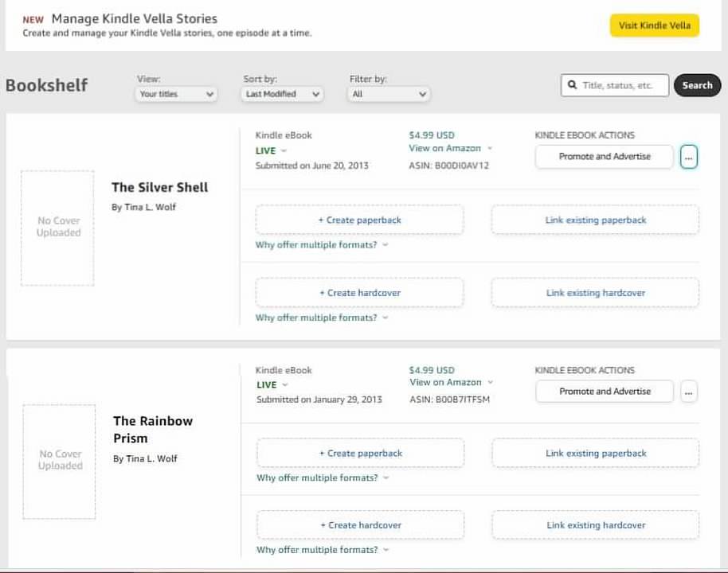The width and height of the screenshot is (728, 573).
Task: Create paperback for The Silver Shell
Action: (x=359, y=220)
